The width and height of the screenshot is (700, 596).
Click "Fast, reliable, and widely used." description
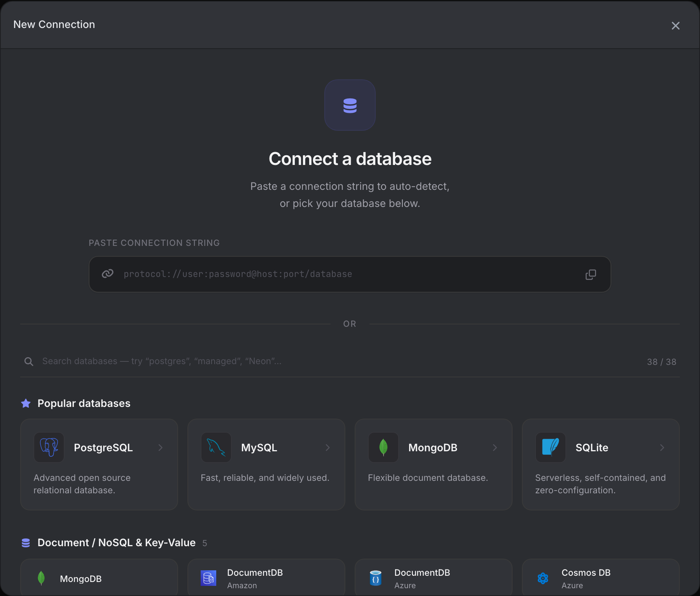[x=265, y=478]
